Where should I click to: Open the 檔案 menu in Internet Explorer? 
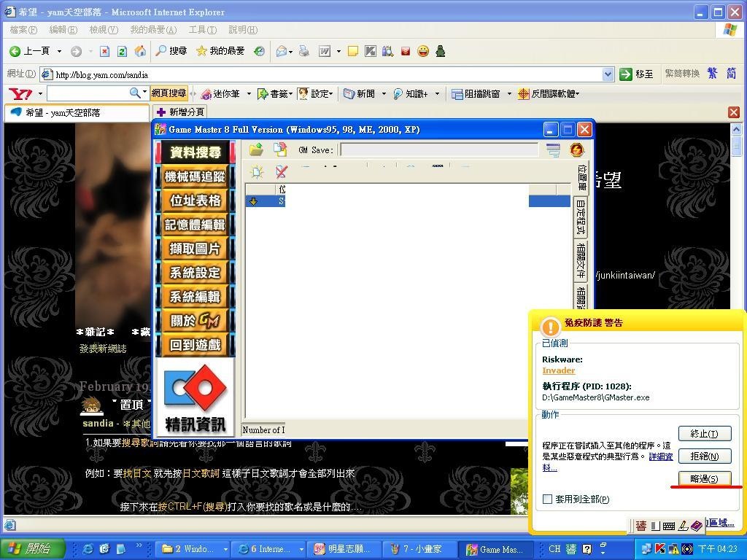coord(23,30)
